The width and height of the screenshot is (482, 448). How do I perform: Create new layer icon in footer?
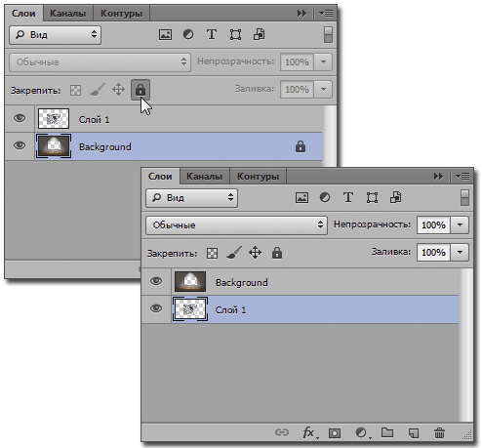(x=414, y=433)
